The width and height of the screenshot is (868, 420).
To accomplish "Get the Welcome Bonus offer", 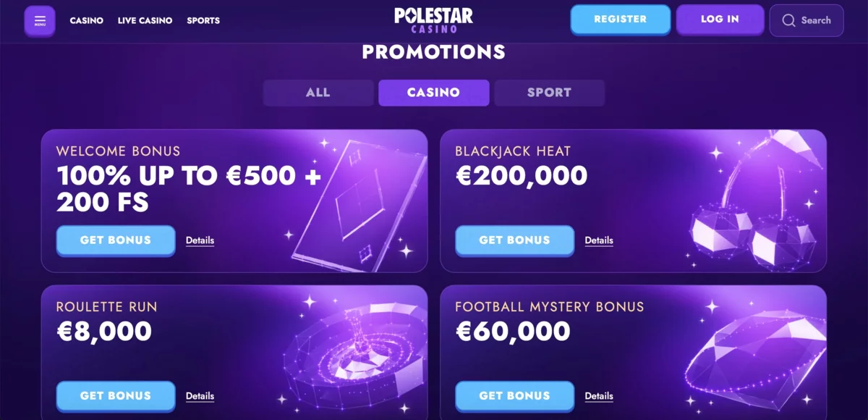I will [116, 240].
